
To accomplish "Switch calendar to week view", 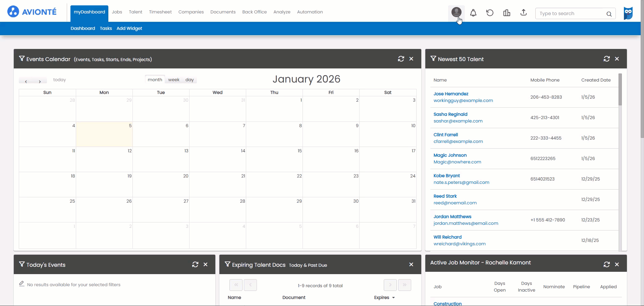I will coord(174,80).
